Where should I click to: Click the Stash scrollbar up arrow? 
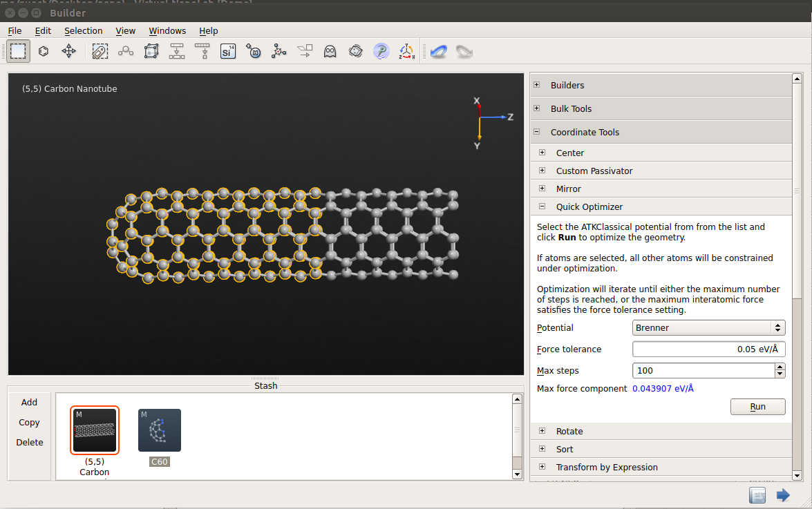517,398
